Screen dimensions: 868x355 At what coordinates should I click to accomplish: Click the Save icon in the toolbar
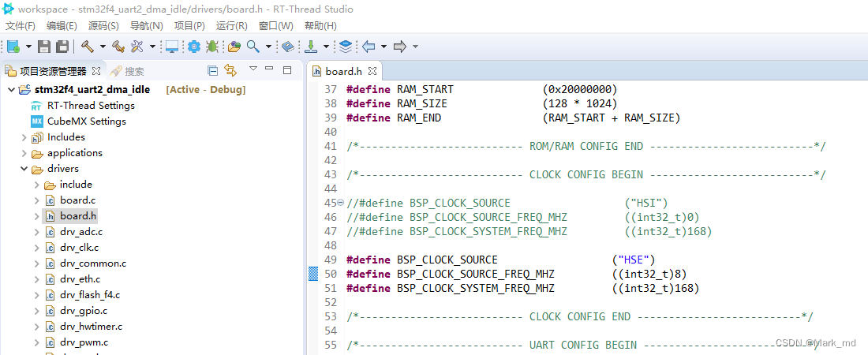click(44, 47)
